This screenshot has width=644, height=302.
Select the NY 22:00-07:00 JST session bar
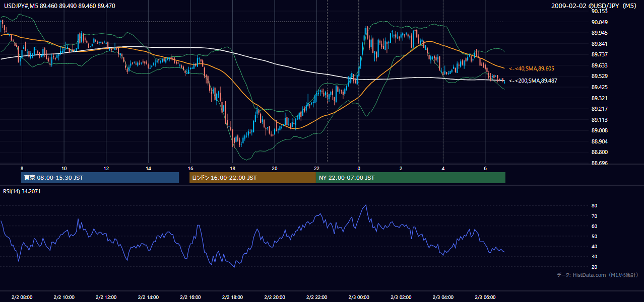(411, 178)
